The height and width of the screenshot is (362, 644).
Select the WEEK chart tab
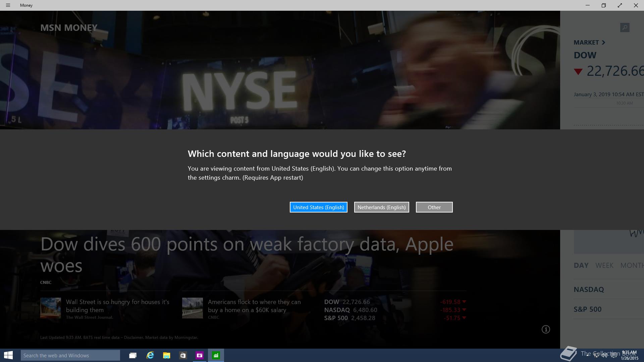(x=604, y=265)
